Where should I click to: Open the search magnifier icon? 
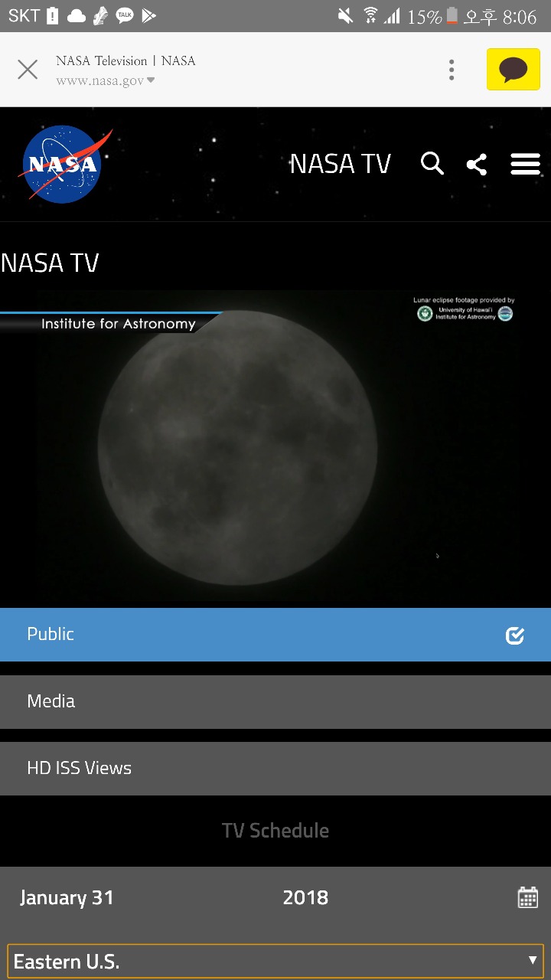tap(432, 164)
